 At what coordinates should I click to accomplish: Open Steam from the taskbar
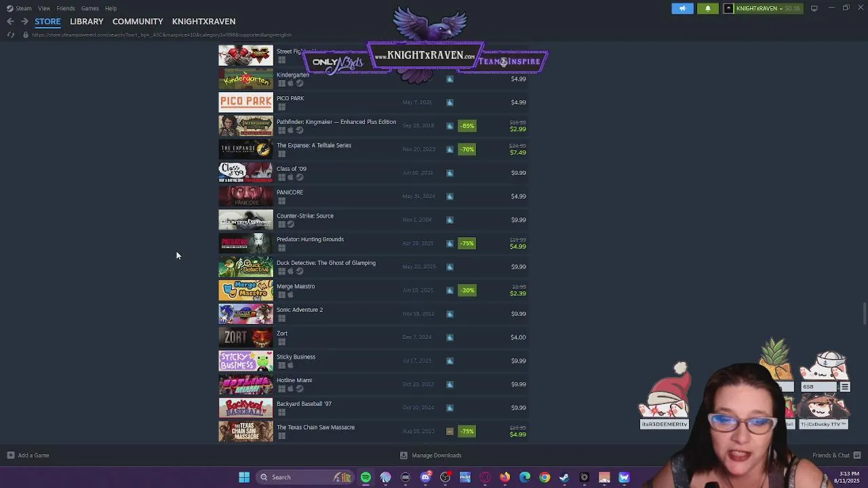(x=564, y=477)
